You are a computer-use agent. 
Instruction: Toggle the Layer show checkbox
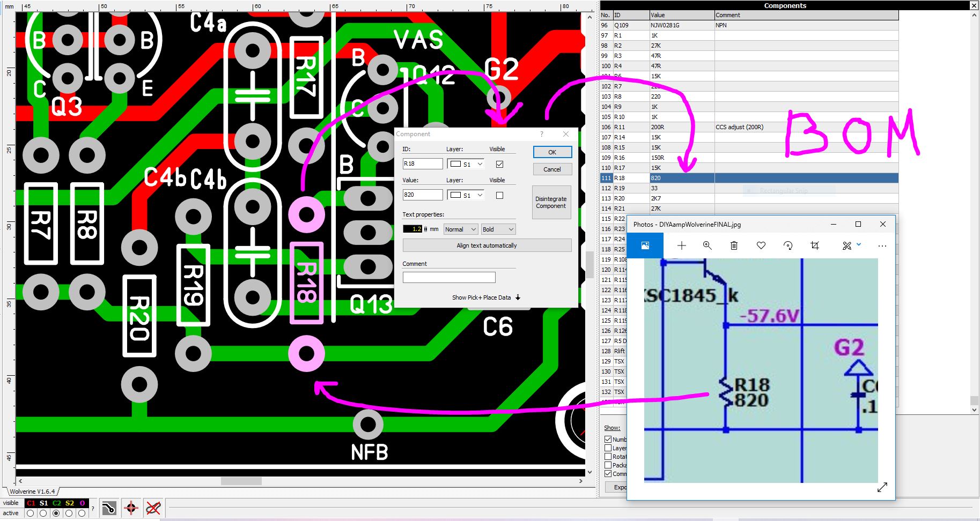coord(608,448)
